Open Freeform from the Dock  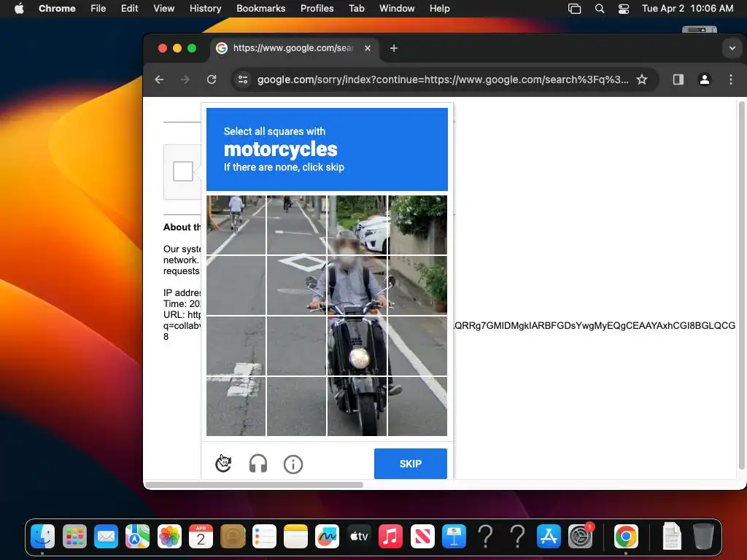[x=327, y=537]
